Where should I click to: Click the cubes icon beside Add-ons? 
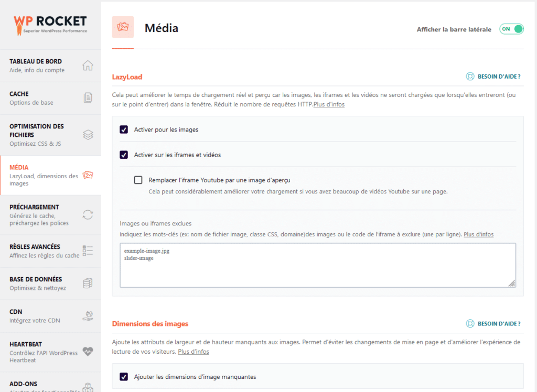click(x=88, y=388)
